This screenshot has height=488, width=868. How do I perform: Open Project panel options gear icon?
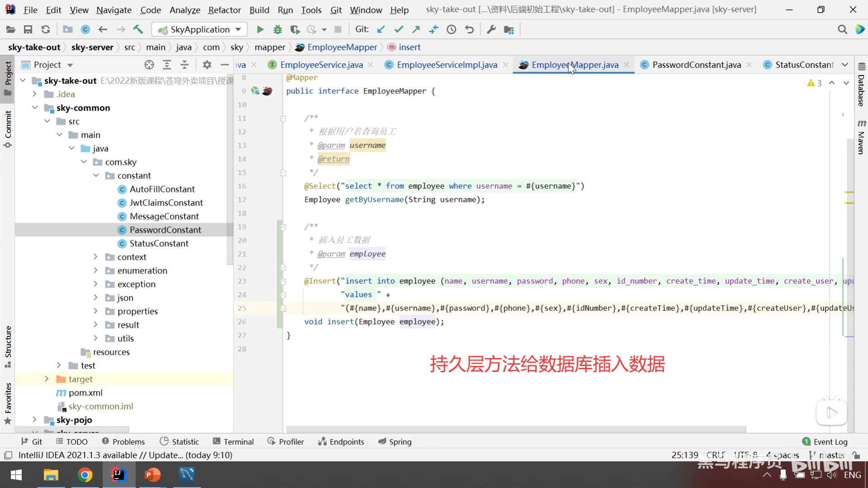(x=207, y=65)
